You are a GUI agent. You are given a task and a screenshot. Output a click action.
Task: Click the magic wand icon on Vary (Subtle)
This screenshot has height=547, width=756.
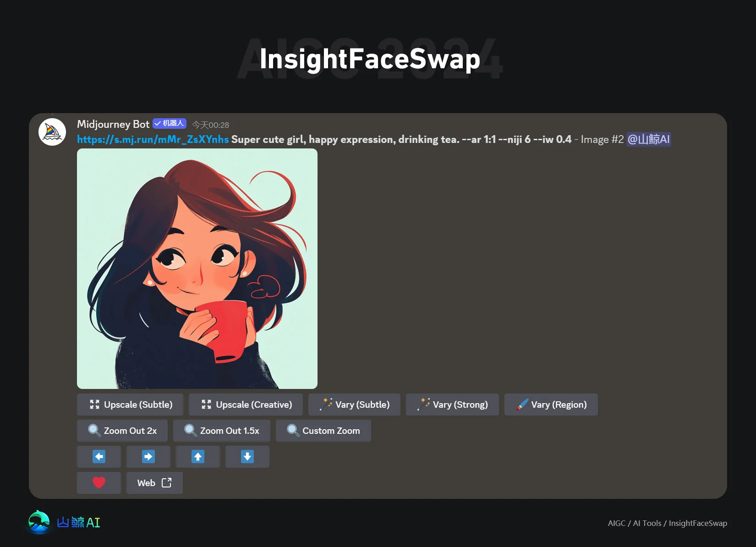pos(326,405)
